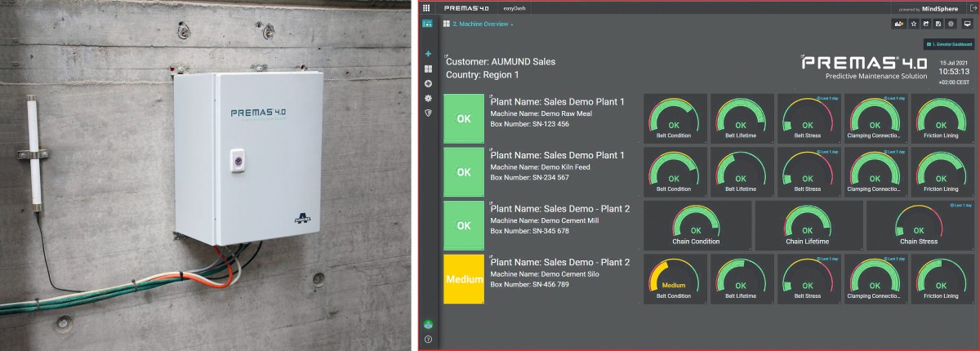Click 'Country: Region 1' text

tap(482, 75)
